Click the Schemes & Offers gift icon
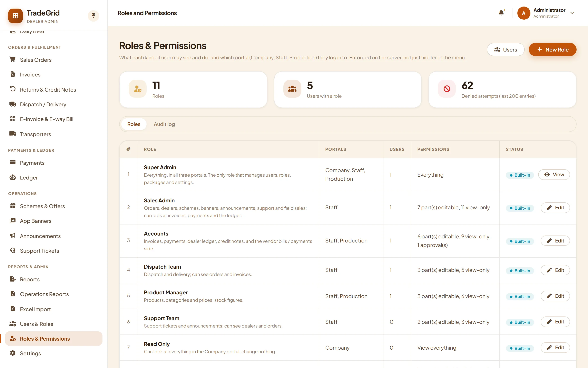 (x=13, y=206)
